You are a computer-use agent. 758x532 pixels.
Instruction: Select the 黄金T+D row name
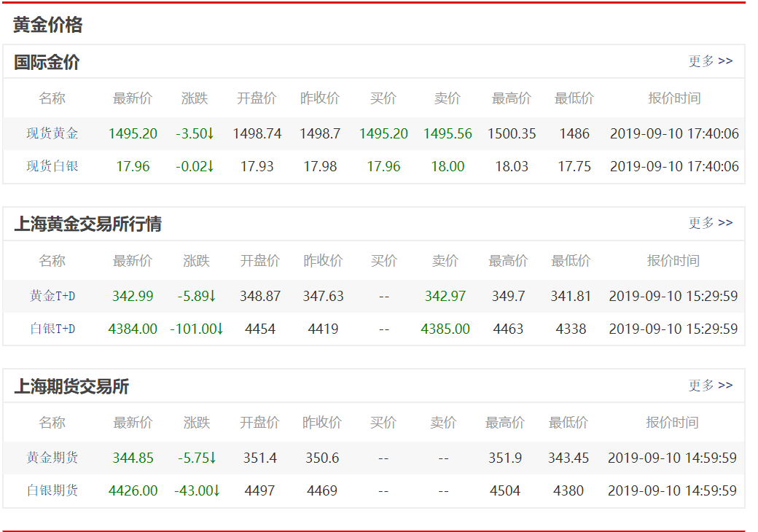tap(52, 297)
